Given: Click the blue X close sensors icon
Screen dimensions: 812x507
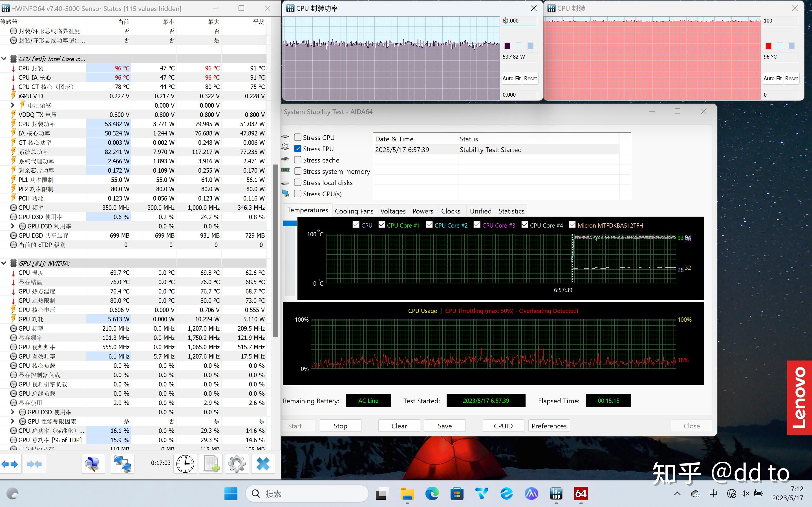Looking at the screenshot, I should click(263, 464).
